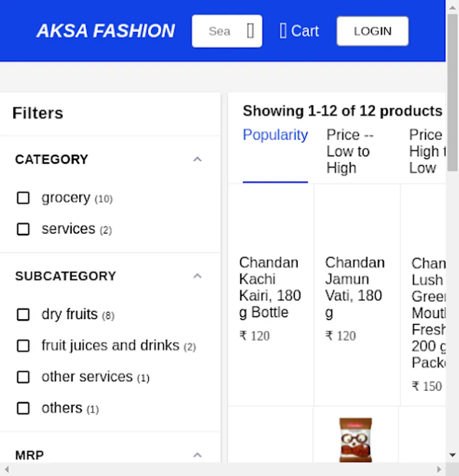
Task: Click the search magnifier icon
Action: click(x=250, y=31)
